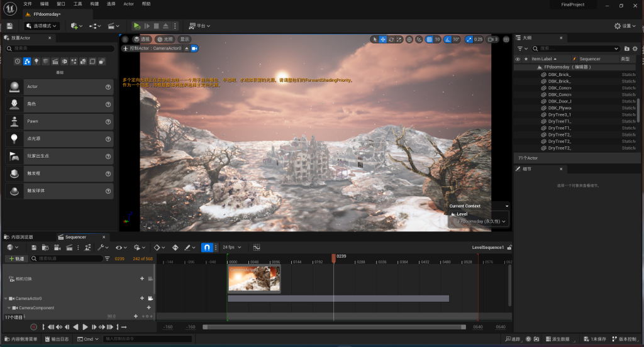
Task: Save the current level with the disk icon
Action: (10, 26)
